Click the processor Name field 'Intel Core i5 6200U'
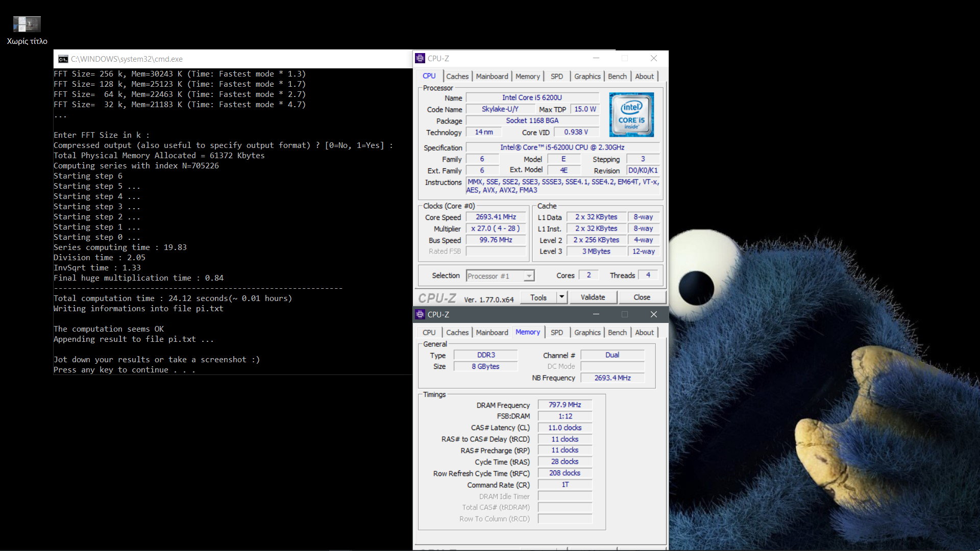This screenshot has width=980, height=551. [x=532, y=97]
